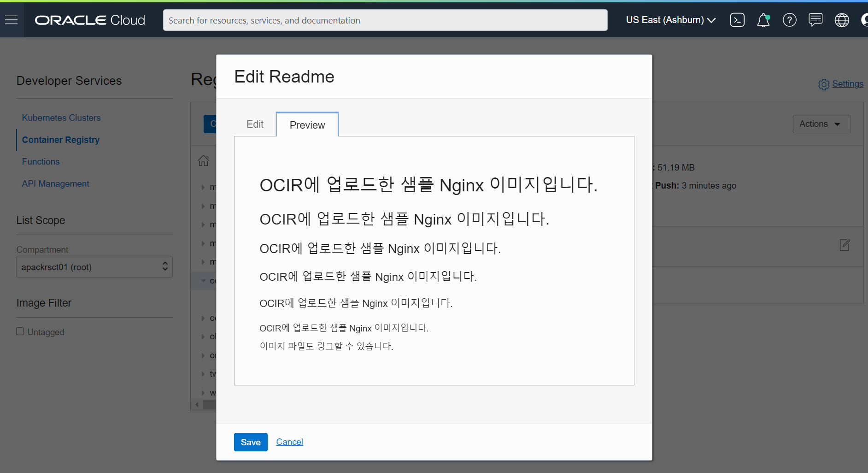Screen dimensions: 868x473
Task: Open the Actions dropdown button
Action: tap(821, 124)
